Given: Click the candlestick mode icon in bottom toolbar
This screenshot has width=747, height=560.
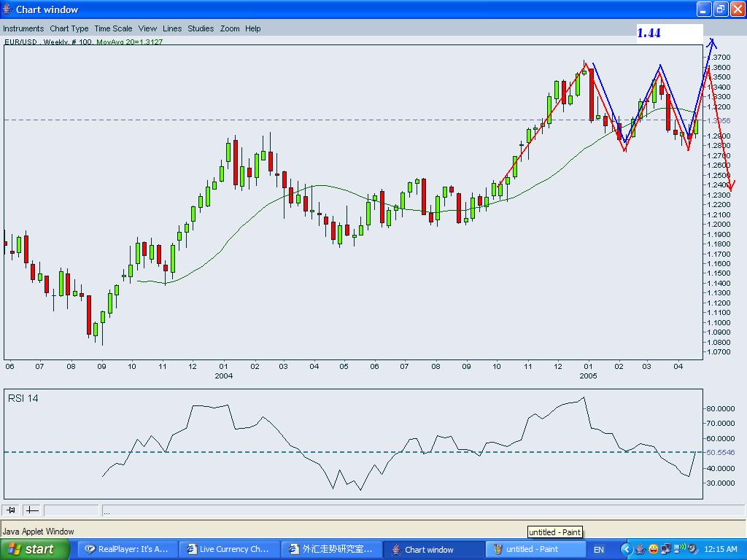Looking at the screenshot, I should click(x=10, y=510).
